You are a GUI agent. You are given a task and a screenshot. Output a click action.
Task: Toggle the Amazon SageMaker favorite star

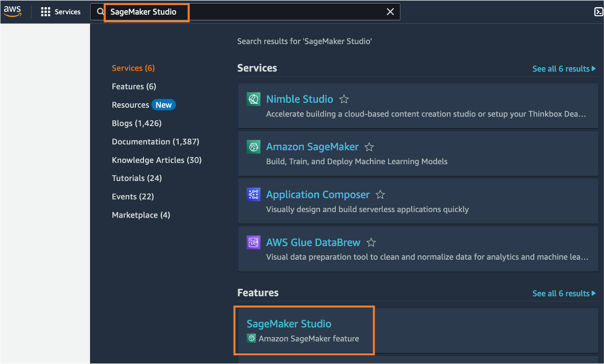coord(369,146)
